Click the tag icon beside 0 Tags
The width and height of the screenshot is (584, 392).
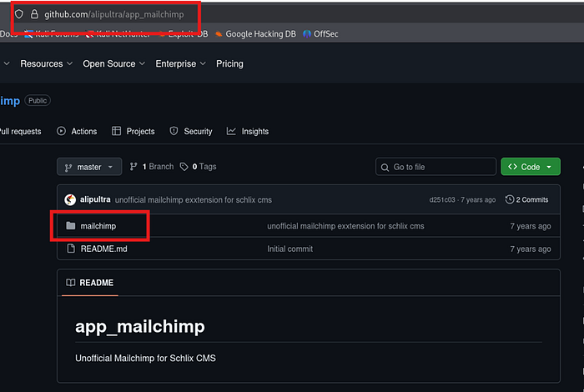184,167
